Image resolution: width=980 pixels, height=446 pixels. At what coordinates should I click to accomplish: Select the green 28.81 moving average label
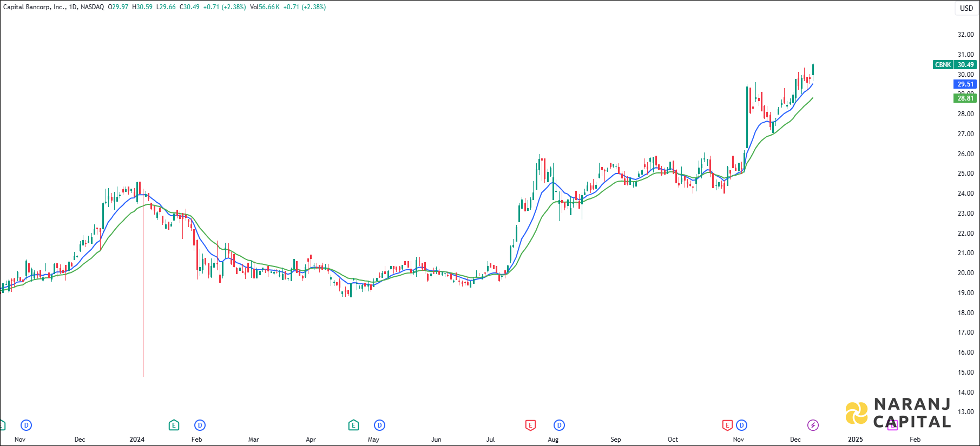pos(965,98)
